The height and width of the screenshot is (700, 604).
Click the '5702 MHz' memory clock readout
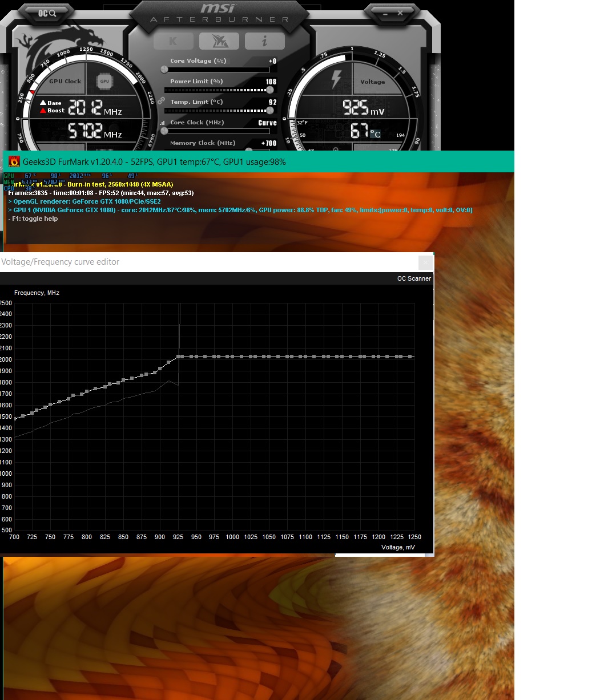click(x=95, y=132)
